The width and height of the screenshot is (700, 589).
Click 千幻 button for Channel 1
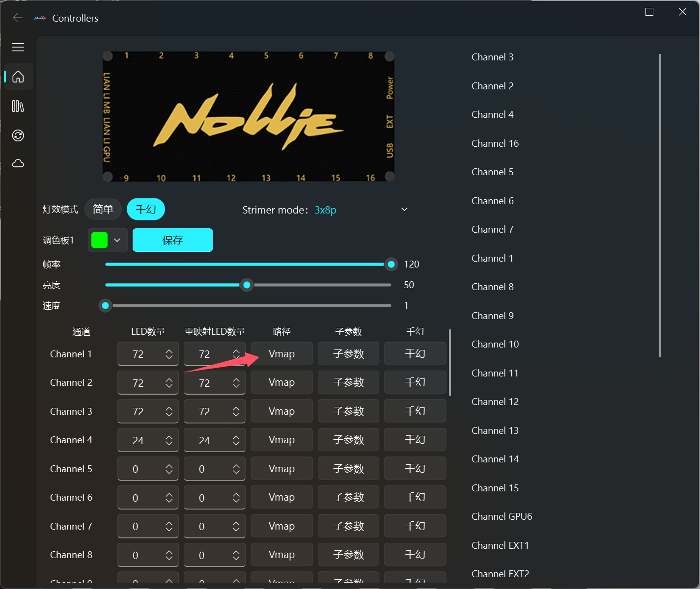coord(415,354)
